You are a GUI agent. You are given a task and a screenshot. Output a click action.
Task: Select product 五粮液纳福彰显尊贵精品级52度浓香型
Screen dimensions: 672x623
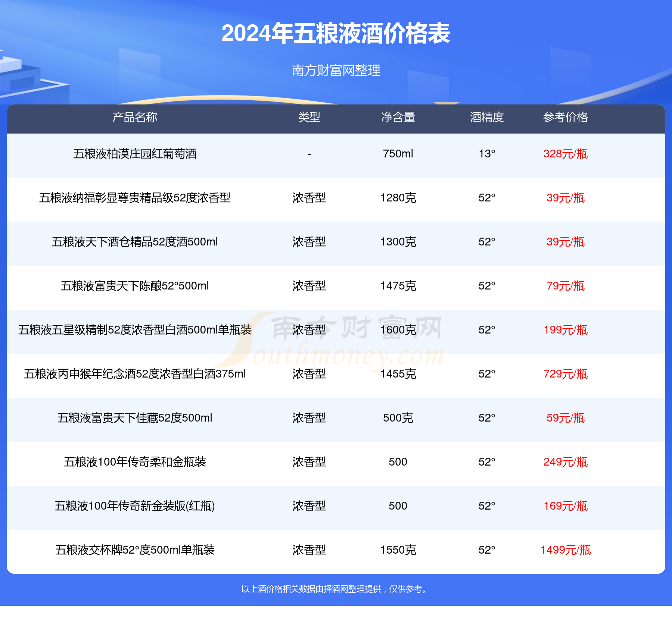coord(135,198)
